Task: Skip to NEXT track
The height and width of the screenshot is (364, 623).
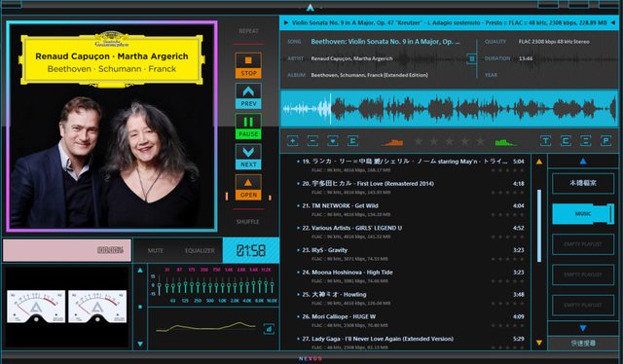Action: [248, 157]
